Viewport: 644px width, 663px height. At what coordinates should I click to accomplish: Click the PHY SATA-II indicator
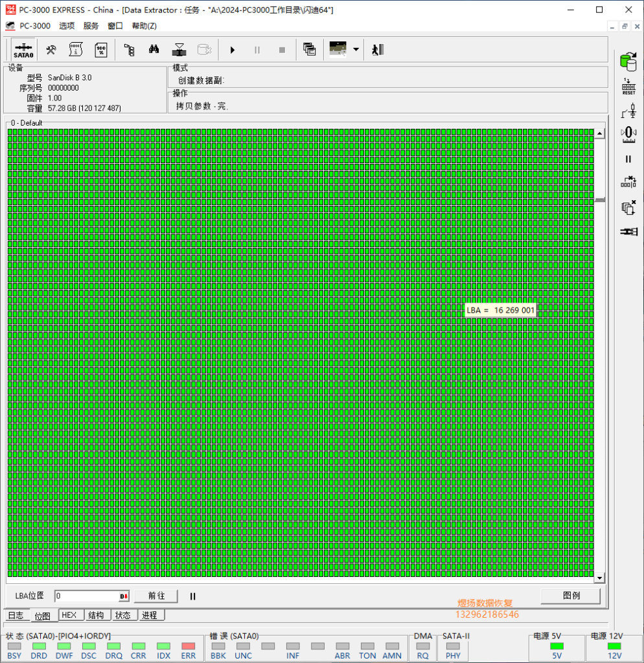pyautogui.click(x=453, y=646)
